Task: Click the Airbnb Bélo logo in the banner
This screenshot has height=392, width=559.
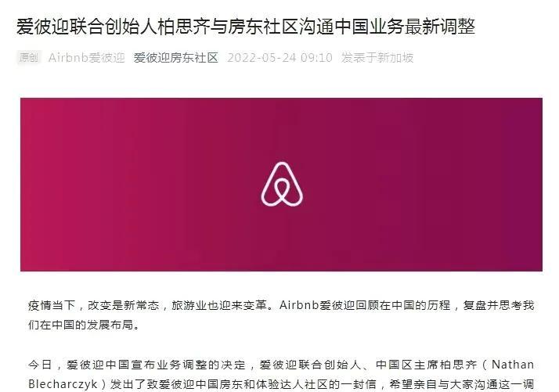Action: (282, 184)
